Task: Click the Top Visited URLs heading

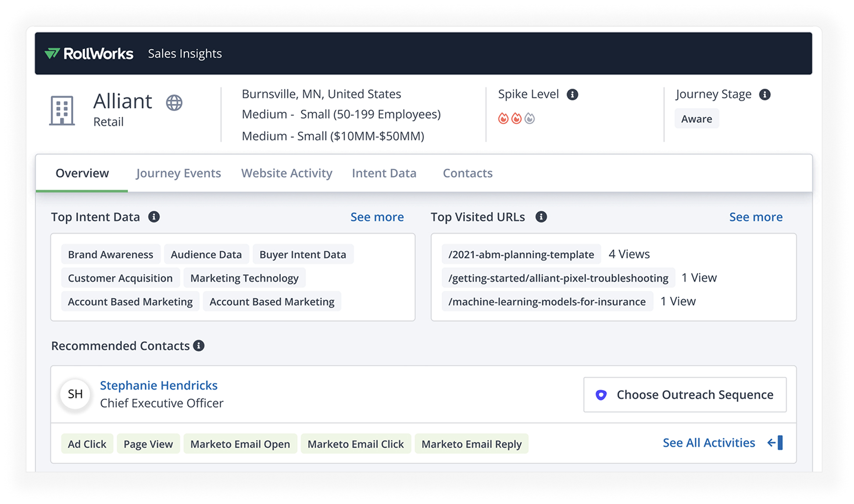Action: click(x=478, y=217)
